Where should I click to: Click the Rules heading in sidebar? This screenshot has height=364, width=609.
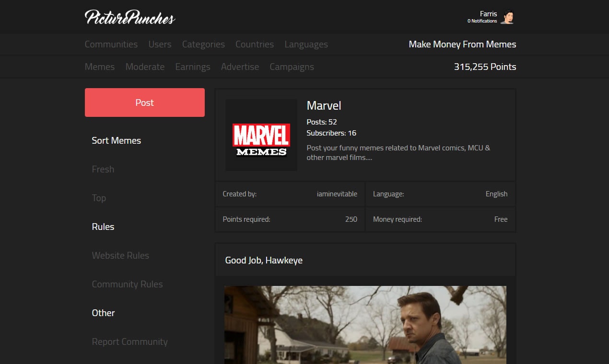pos(103,227)
